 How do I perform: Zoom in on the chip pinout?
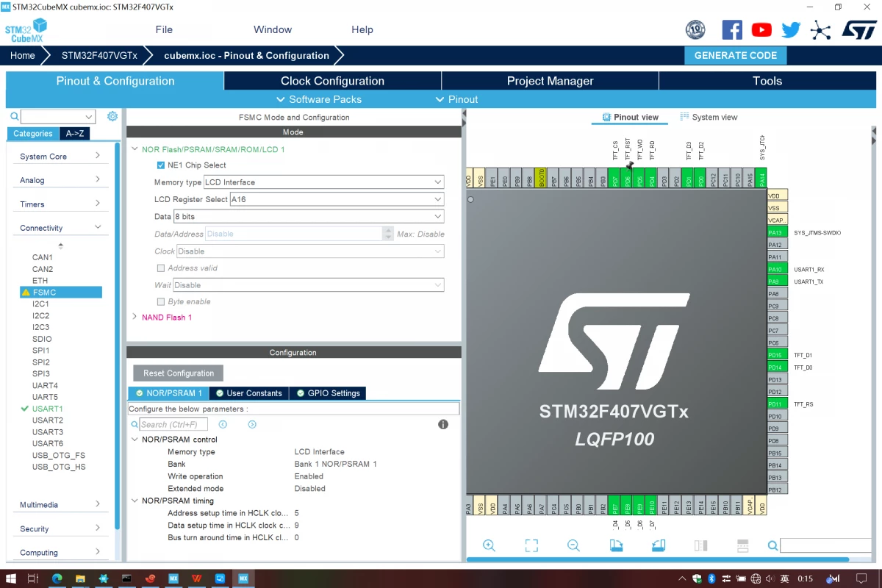click(x=489, y=545)
